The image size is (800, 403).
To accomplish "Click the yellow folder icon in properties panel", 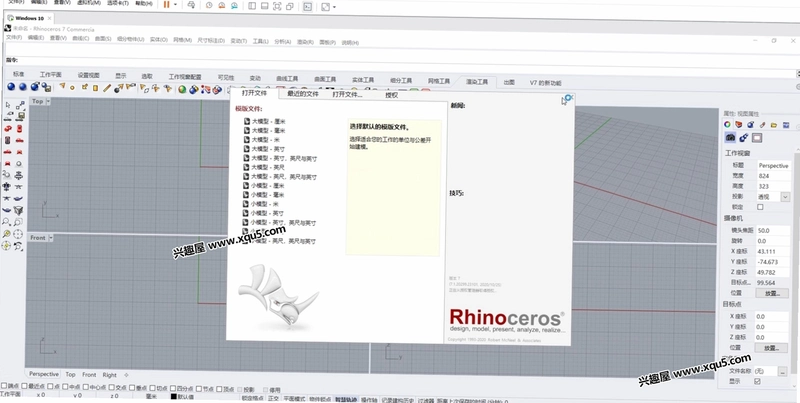I will (x=774, y=124).
